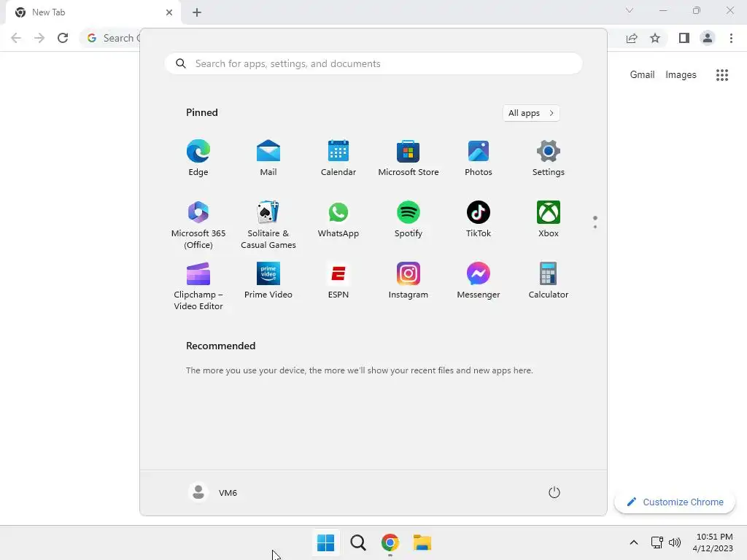The height and width of the screenshot is (560, 747).
Task: Open the Chrome profile avatar
Action: pos(708,38)
